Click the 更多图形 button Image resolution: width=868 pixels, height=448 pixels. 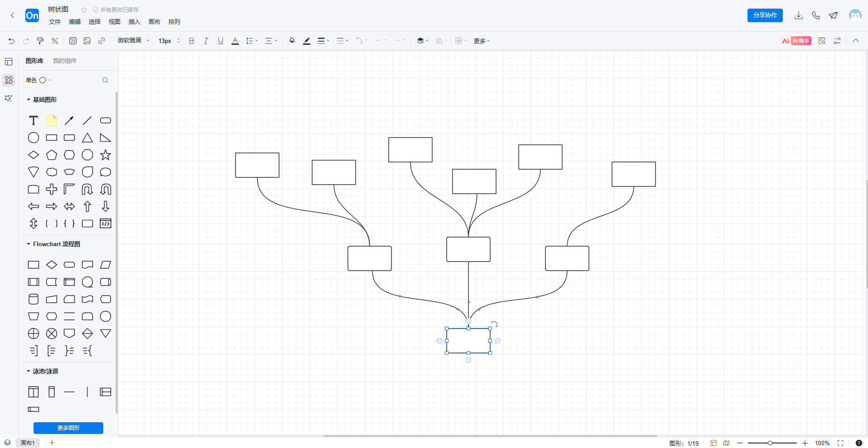point(68,428)
